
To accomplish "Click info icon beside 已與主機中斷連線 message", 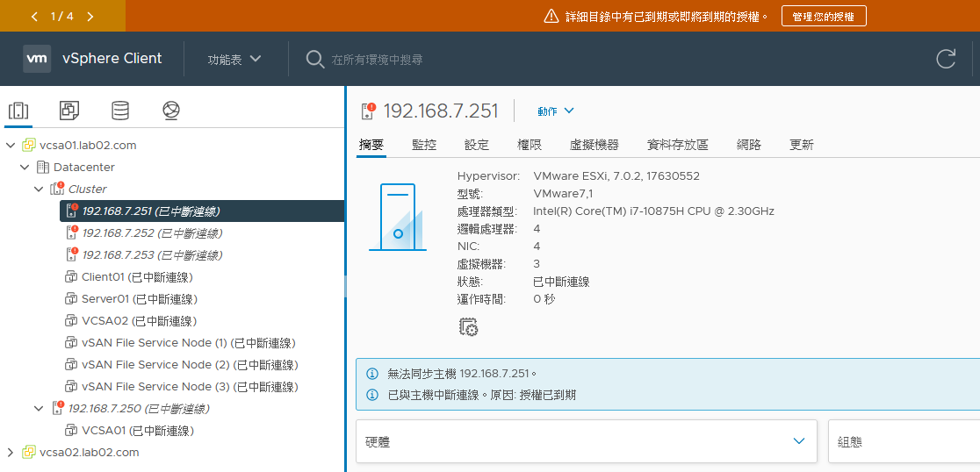I will [371, 395].
